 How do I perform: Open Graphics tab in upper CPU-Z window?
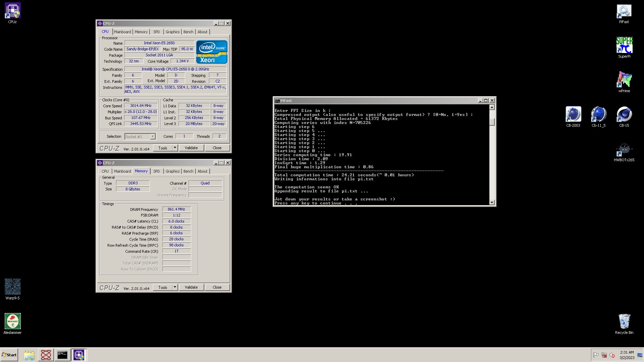[173, 32]
